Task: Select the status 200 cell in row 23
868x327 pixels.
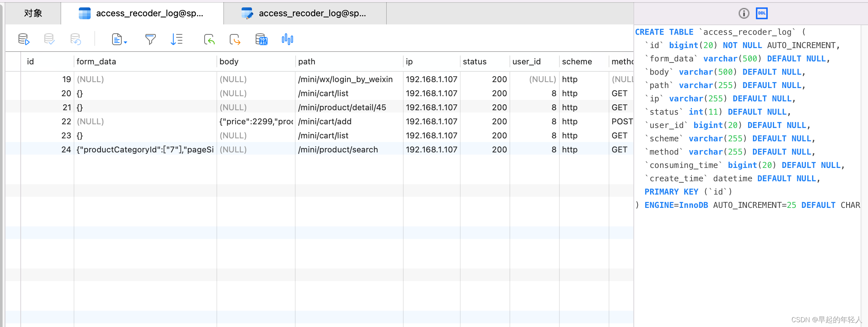Action: pos(485,135)
